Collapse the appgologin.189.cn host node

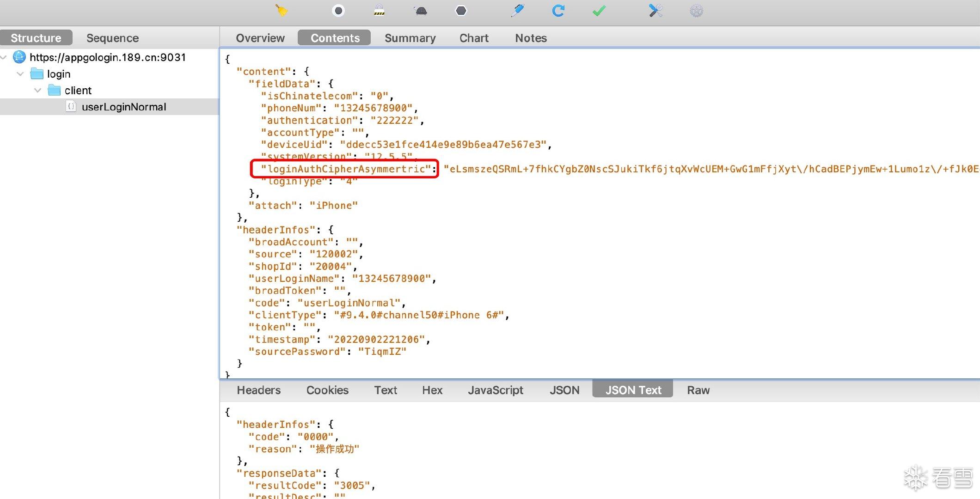(4, 57)
